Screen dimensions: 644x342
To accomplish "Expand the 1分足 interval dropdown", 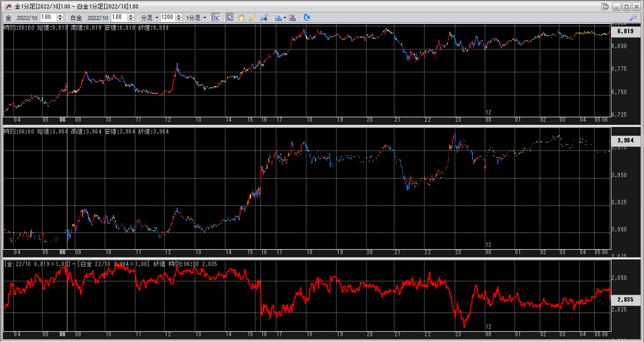I will click(x=196, y=17).
